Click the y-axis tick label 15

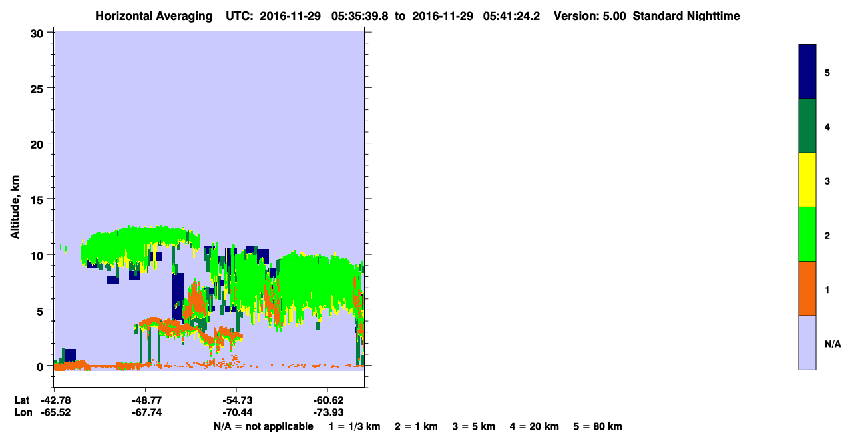point(39,199)
